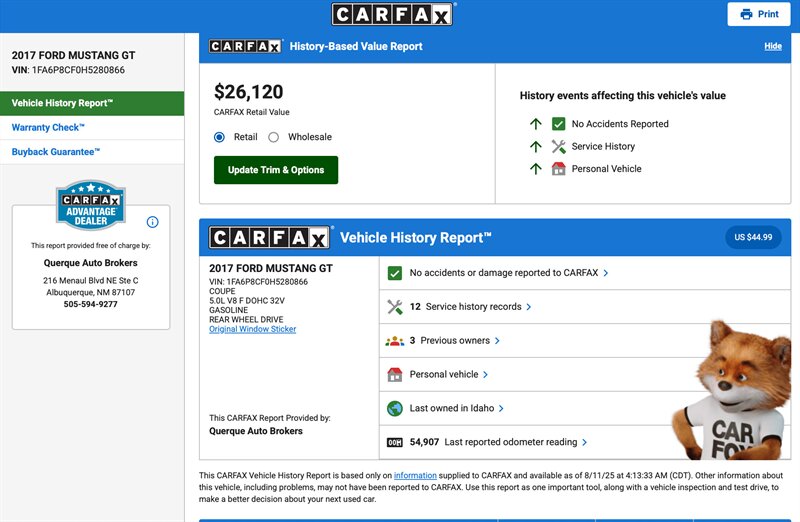Click the printer icon in the Print button
Screen dimensions: 800x522
click(746, 14)
